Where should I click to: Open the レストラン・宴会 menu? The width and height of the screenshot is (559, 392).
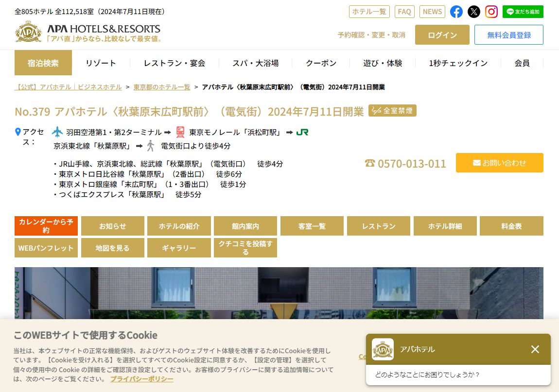175,63
